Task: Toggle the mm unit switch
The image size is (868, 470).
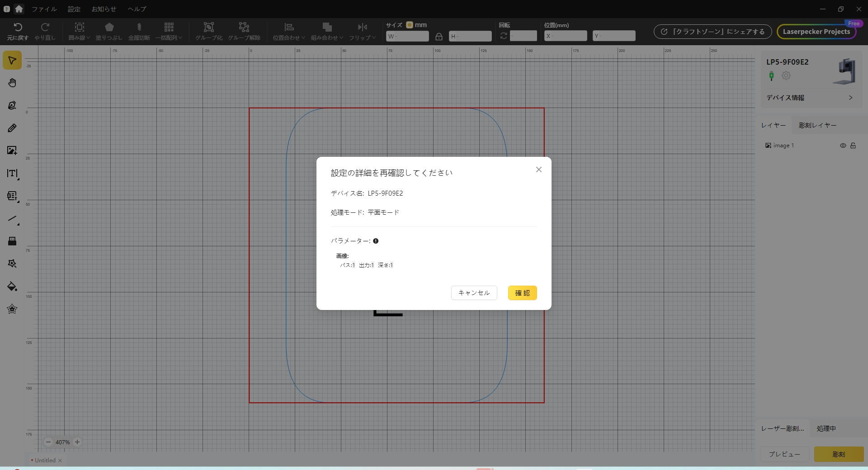Action: (410, 25)
